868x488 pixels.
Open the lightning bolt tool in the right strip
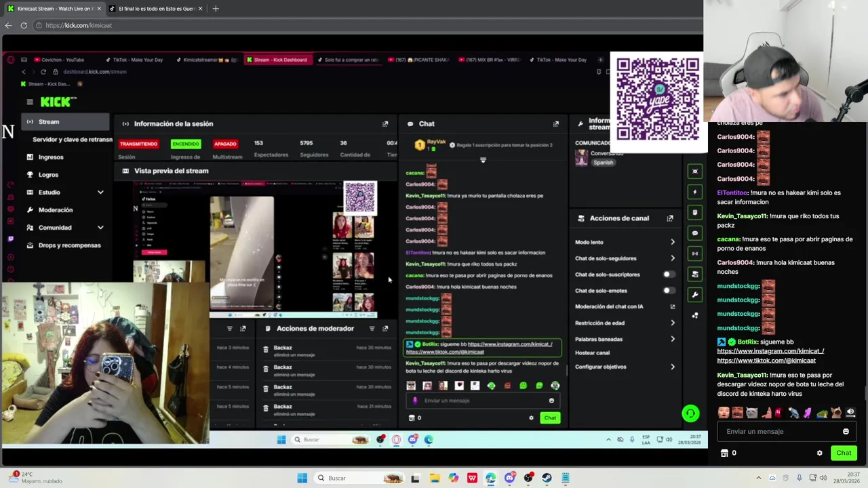pos(694,192)
